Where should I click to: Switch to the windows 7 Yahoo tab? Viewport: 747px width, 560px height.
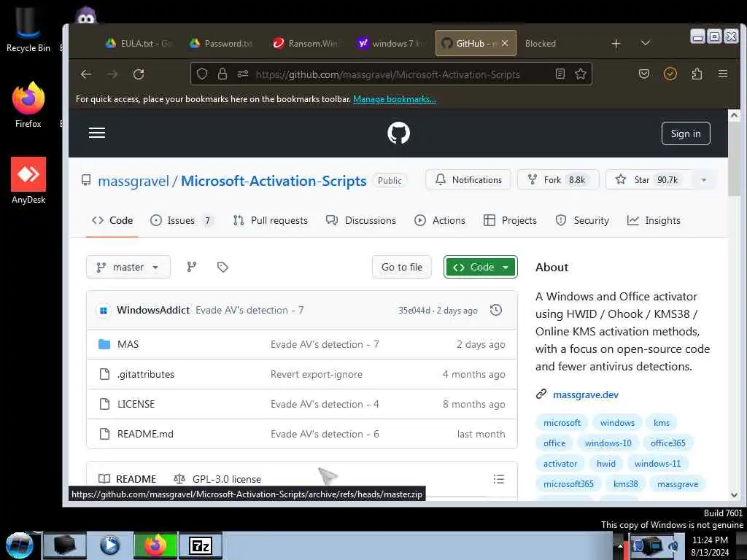(x=391, y=43)
